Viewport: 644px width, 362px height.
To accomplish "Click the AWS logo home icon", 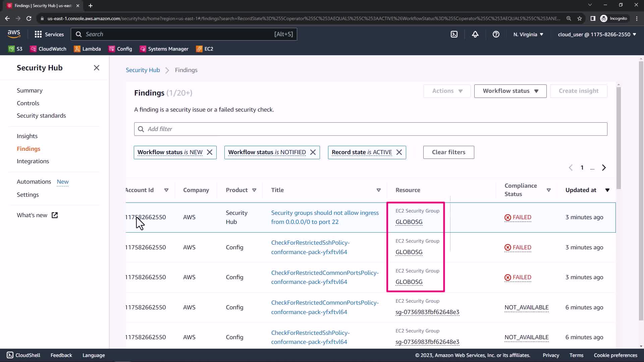I will (14, 34).
